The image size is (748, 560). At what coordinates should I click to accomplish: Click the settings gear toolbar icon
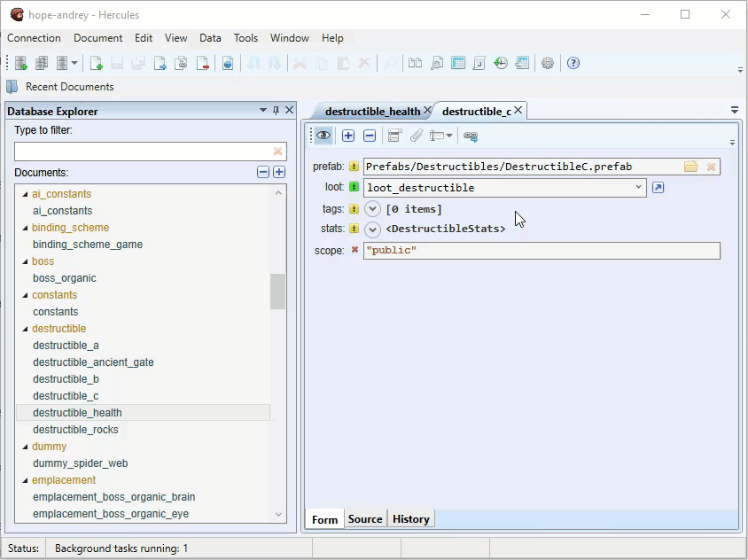point(547,63)
